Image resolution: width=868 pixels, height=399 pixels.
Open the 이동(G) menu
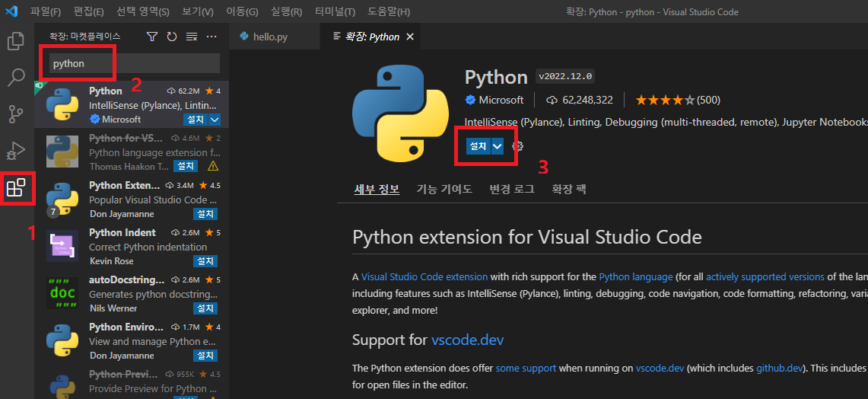[x=242, y=11]
